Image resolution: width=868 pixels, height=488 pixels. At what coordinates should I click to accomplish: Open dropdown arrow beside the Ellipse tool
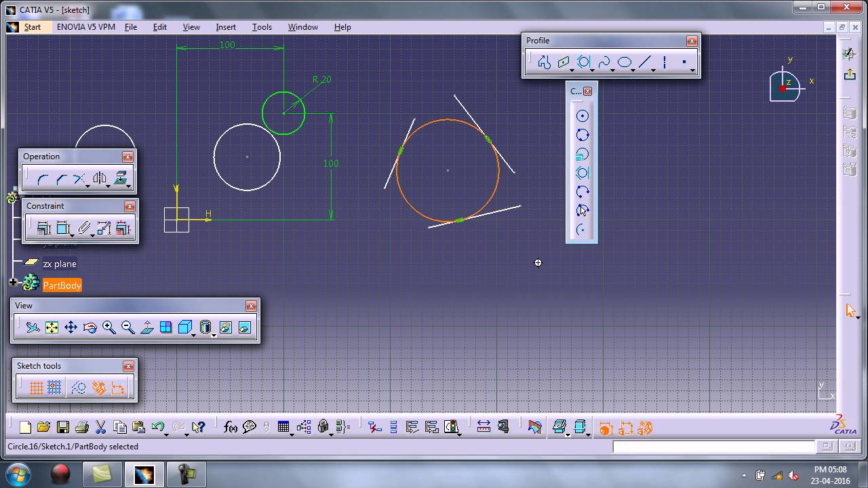click(633, 70)
